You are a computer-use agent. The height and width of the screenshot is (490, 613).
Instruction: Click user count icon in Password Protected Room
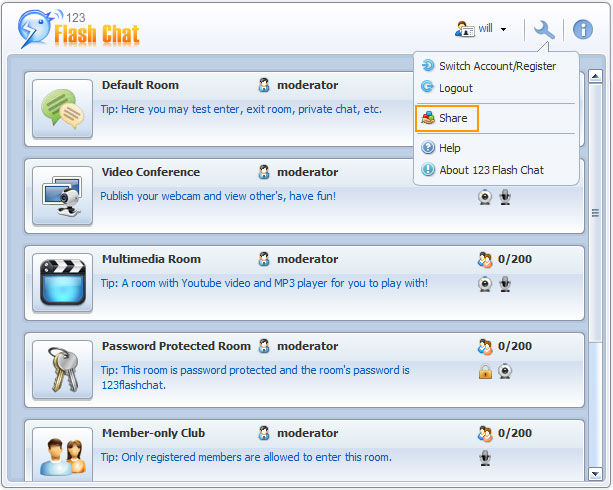(485, 347)
